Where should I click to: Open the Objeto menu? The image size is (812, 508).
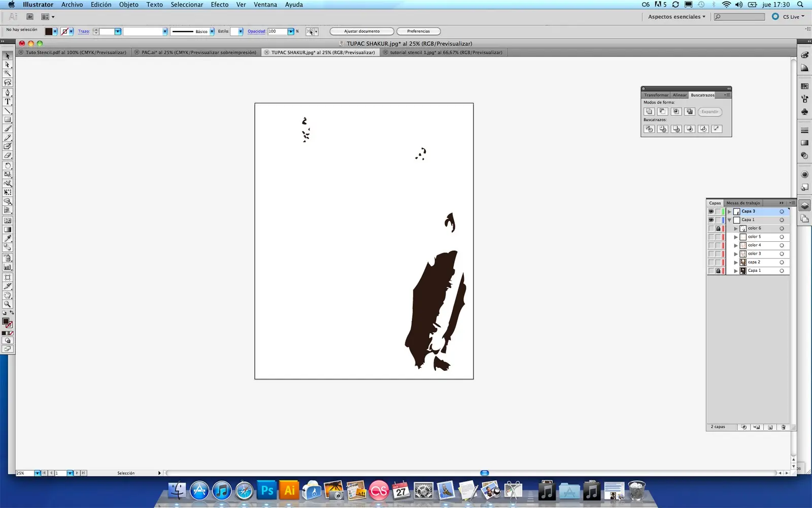(x=129, y=5)
